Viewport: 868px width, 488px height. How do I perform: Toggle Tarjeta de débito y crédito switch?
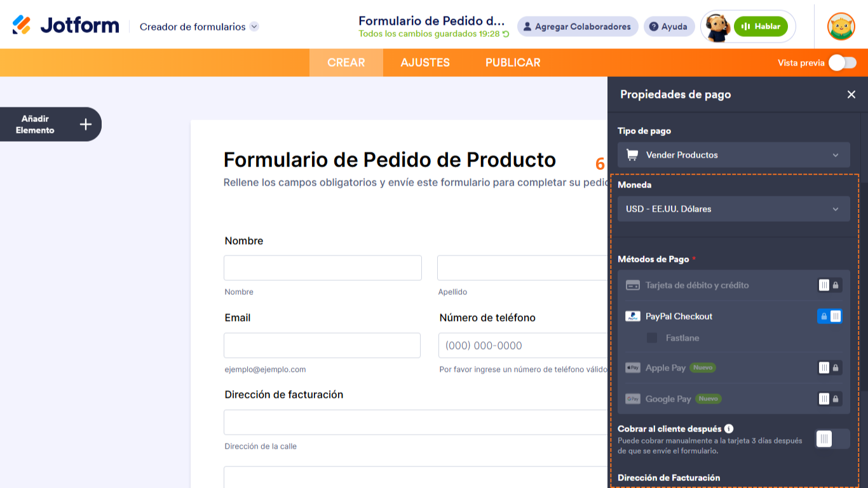click(830, 285)
